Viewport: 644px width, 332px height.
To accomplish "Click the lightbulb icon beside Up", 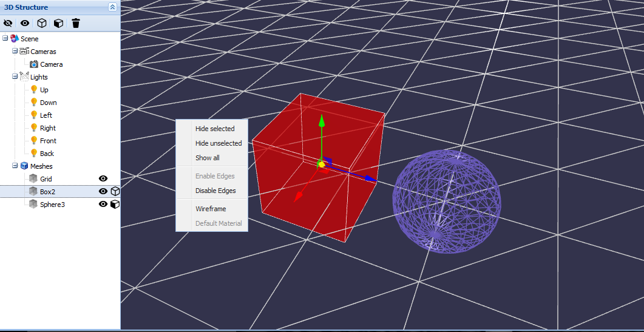I will (34, 90).
